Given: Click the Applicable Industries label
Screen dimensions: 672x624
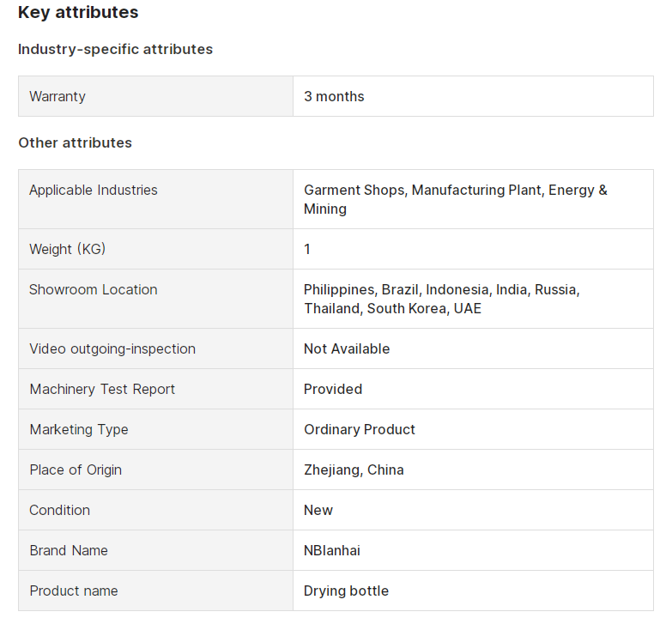Looking at the screenshot, I should tap(94, 190).
